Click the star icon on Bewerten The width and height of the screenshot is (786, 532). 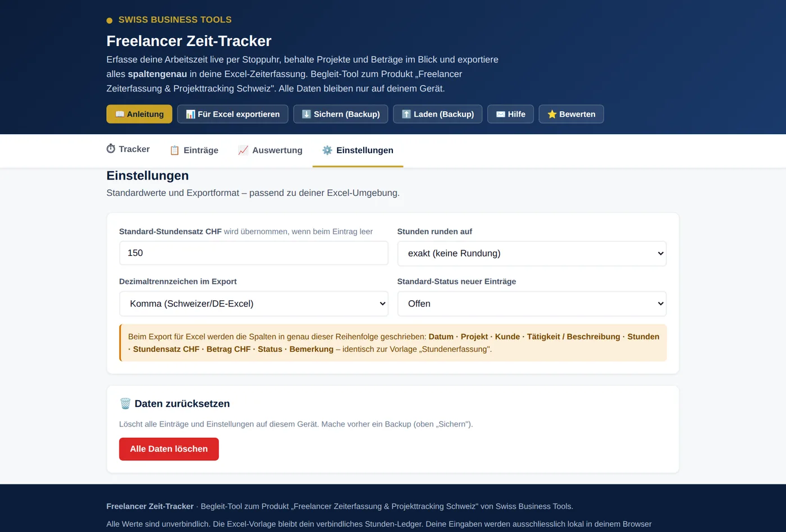[552, 114]
